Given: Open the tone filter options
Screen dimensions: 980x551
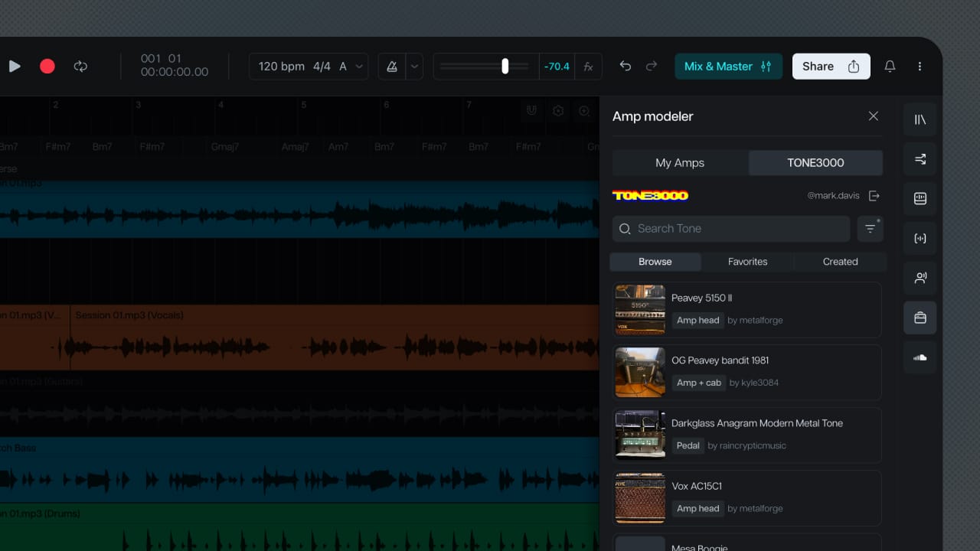Looking at the screenshot, I should (x=871, y=229).
